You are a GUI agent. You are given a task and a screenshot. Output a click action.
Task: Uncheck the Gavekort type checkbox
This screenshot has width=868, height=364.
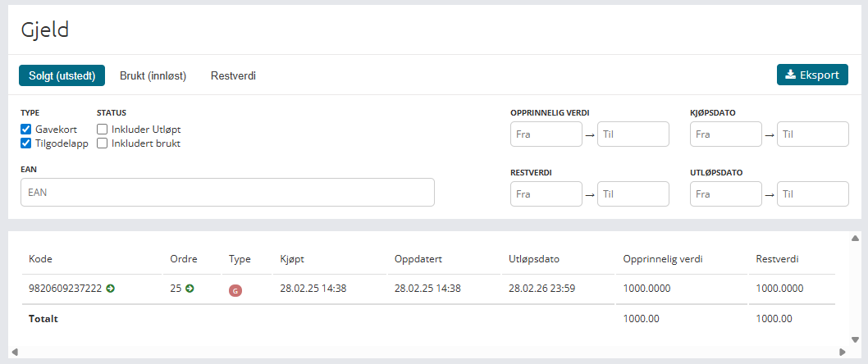click(x=26, y=129)
